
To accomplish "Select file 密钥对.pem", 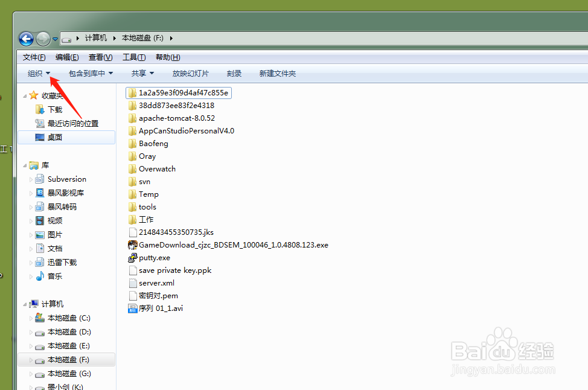I will pyautogui.click(x=153, y=296).
